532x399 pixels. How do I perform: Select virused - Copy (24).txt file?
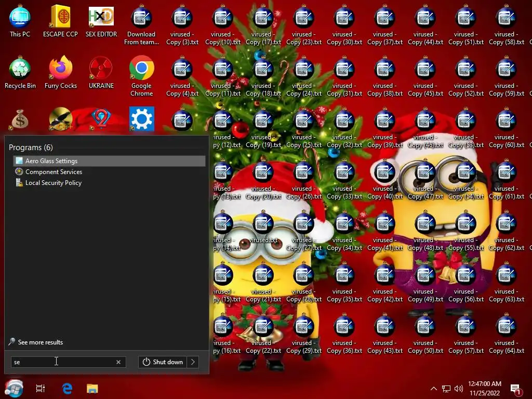coord(303,76)
